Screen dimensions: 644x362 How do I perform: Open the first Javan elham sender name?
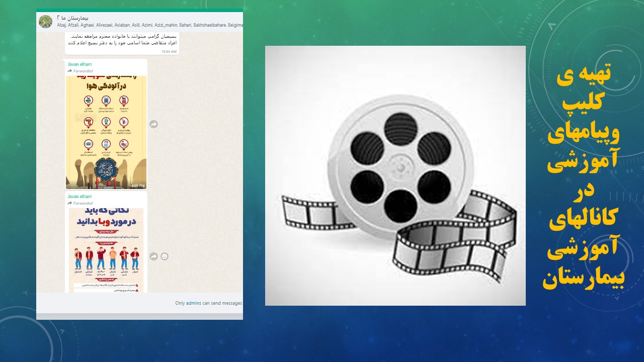tap(79, 64)
